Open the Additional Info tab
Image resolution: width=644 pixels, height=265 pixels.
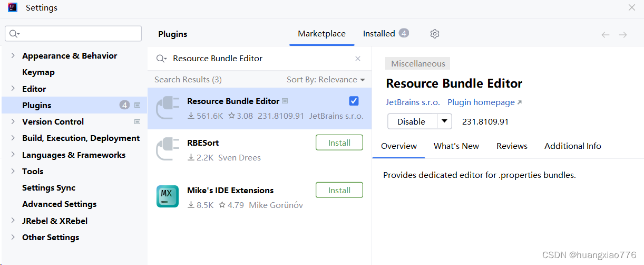click(573, 146)
